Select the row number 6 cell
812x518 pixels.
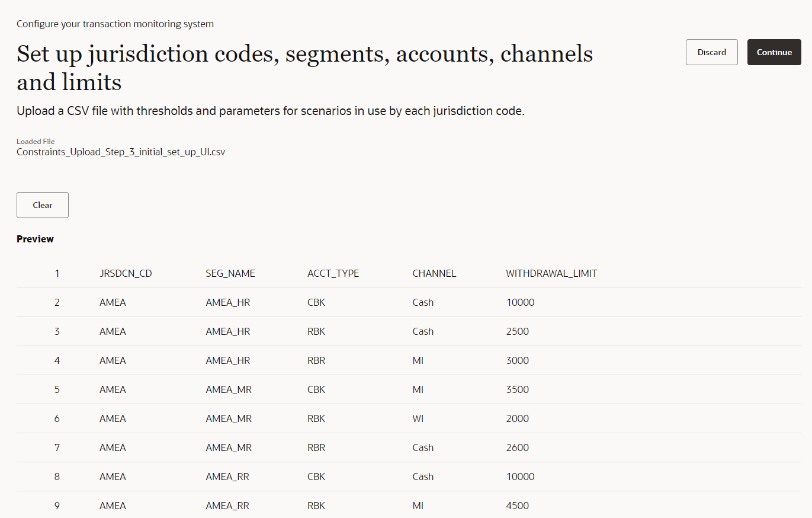coord(57,418)
